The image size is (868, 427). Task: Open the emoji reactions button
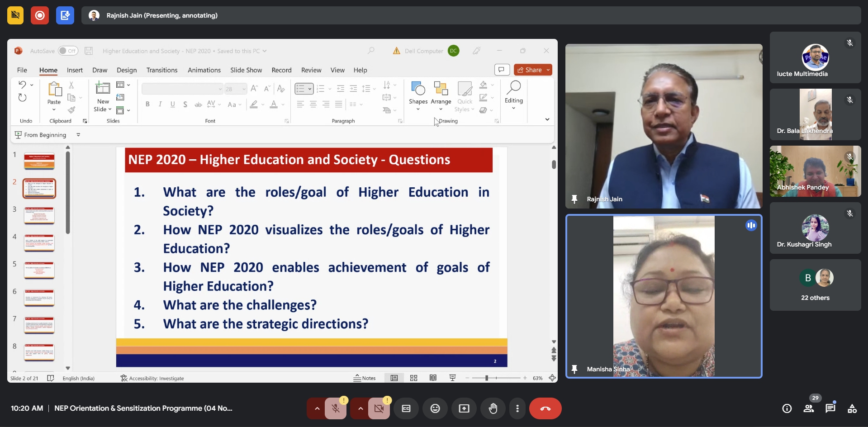(435, 408)
